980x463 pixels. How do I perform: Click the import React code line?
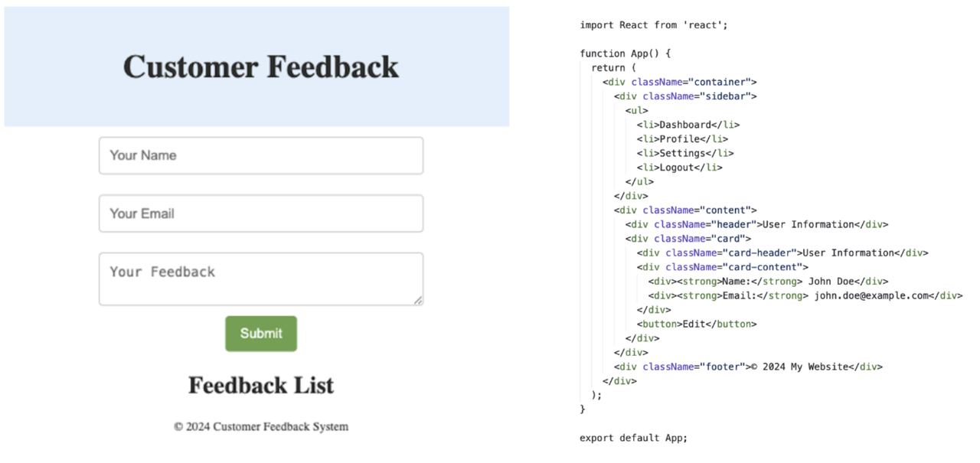tap(653, 25)
